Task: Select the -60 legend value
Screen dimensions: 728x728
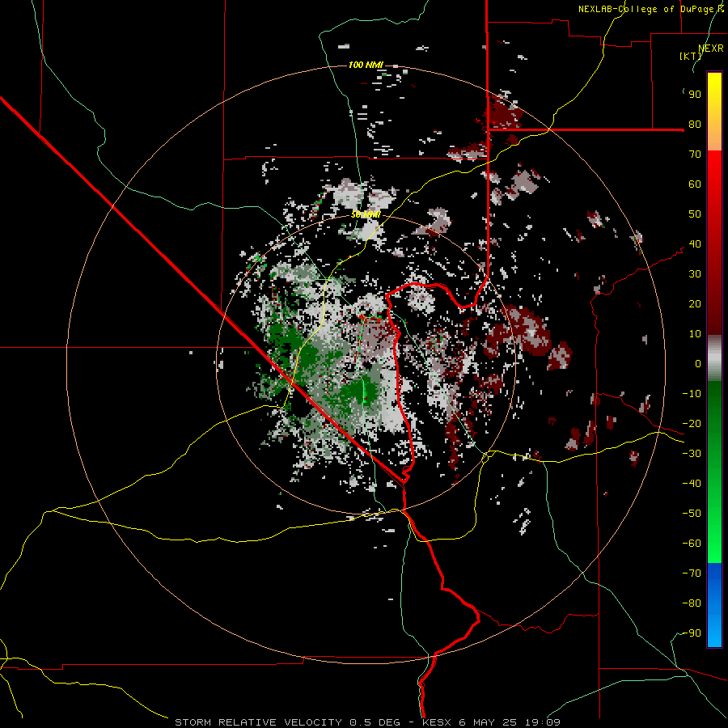Action: coord(692,544)
